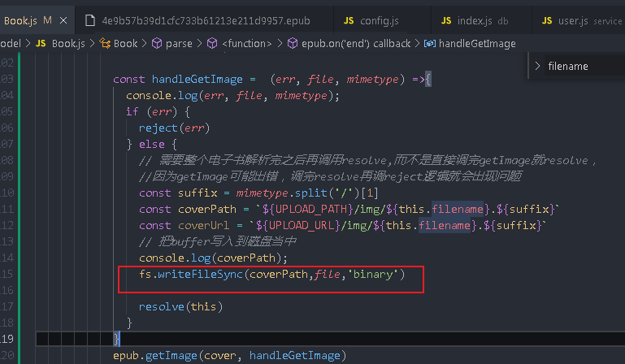Click the first highlighted filename match in coverPath line
625x364 pixels.
click(458, 210)
